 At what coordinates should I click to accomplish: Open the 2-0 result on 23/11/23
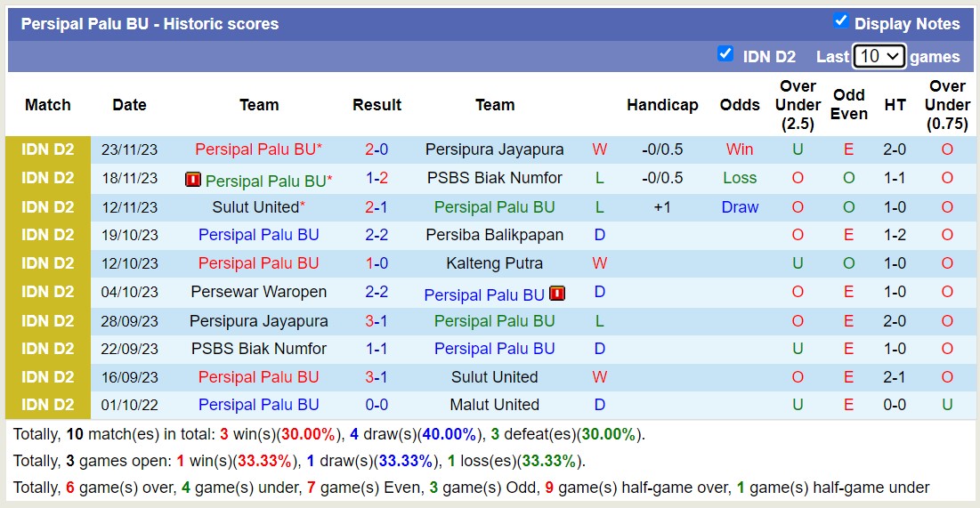(x=377, y=149)
